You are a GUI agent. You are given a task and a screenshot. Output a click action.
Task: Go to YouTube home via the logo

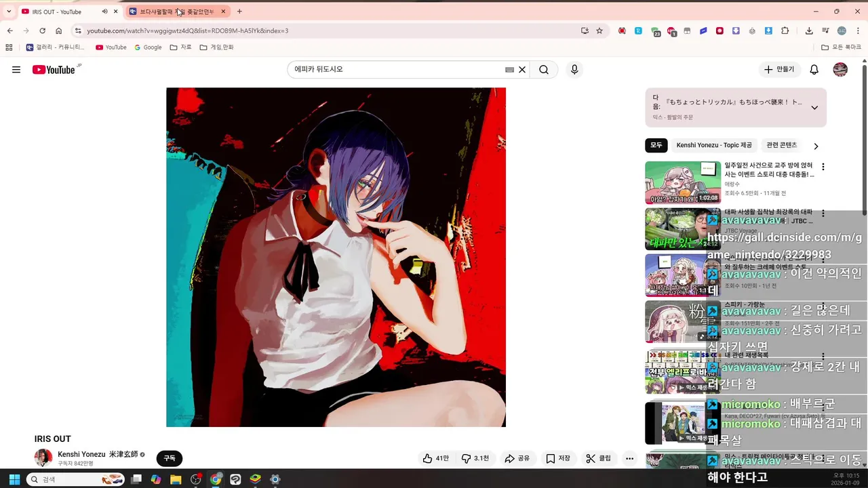(54, 70)
